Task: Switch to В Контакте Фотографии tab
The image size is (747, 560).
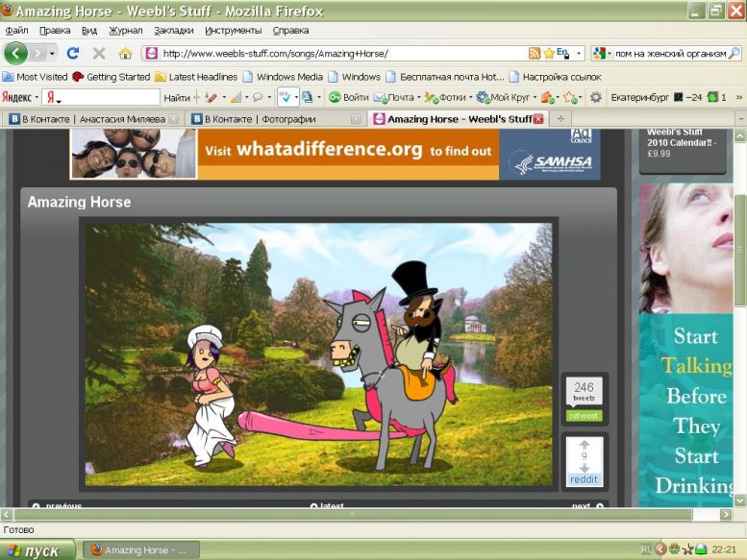Action: tap(276, 119)
